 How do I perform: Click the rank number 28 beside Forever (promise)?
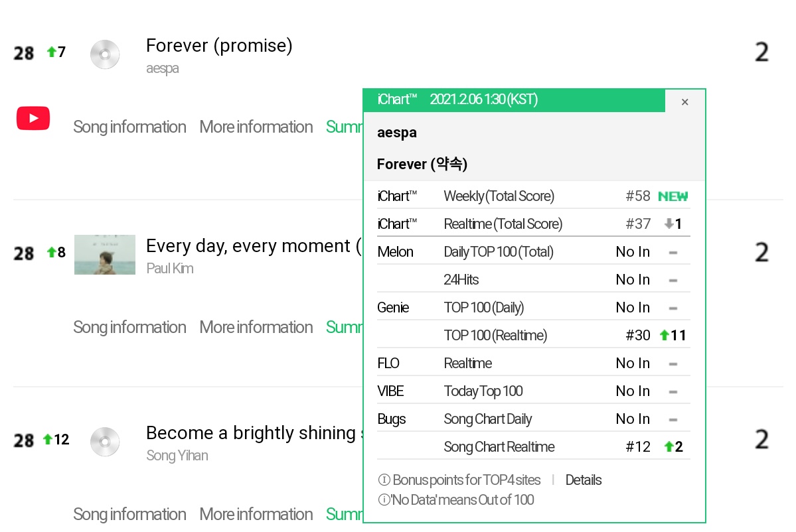click(x=23, y=53)
